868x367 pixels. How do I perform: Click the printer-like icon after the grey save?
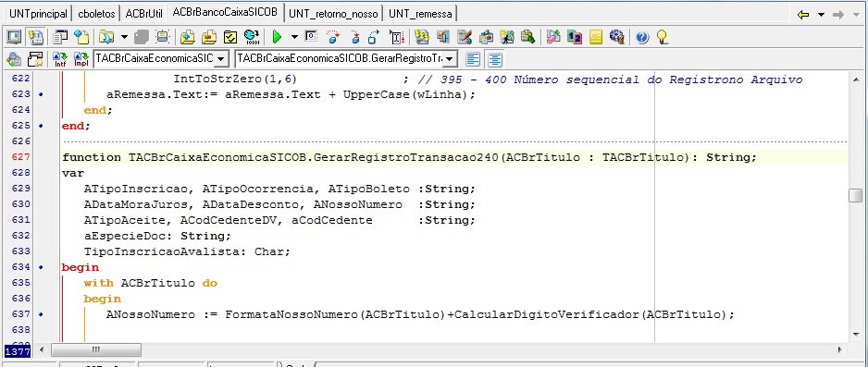[x=162, y=37]
